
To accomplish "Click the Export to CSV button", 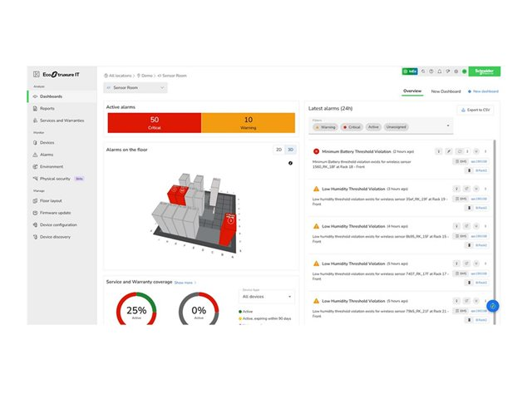I will click(474, 109).
